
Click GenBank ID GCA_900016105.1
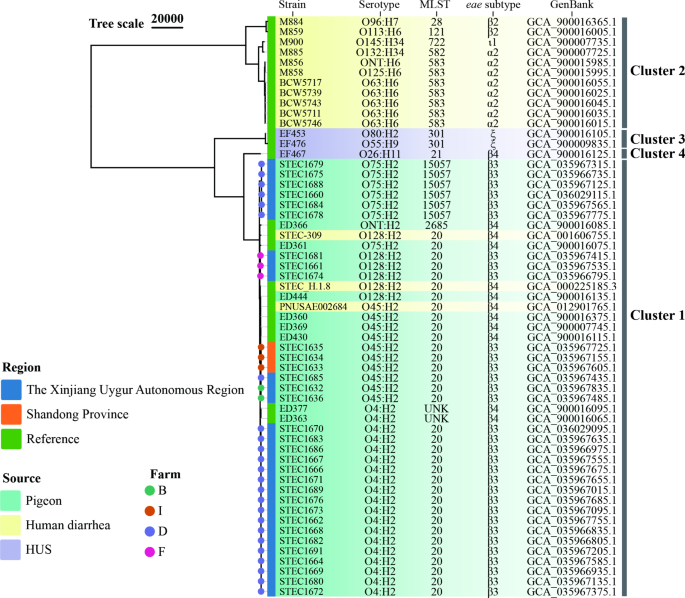[571, 134]
